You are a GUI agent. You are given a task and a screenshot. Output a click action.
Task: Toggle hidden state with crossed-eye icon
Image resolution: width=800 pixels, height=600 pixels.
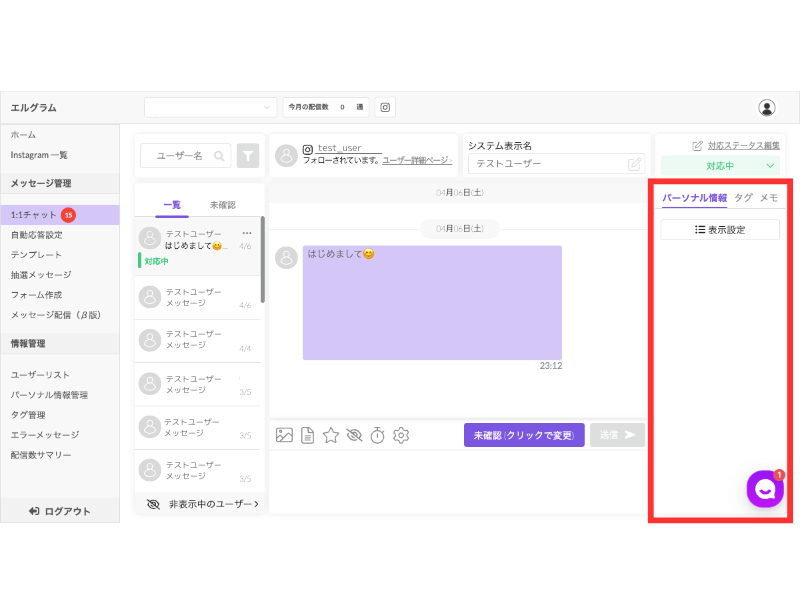(354, 435)
